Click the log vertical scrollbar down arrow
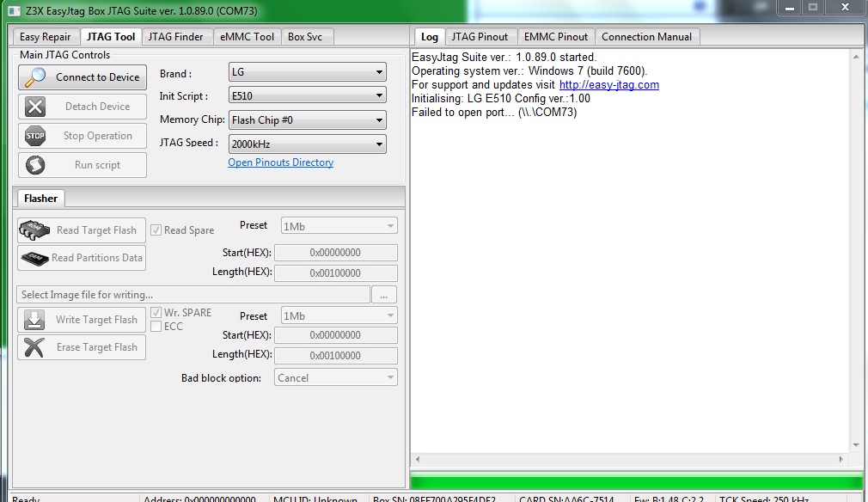Viewport: 868px width, 502px height. 856,445
